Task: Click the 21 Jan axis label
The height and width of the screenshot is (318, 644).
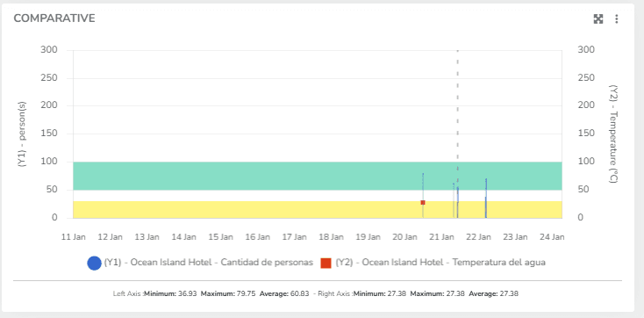Action: tap(442, 237)
